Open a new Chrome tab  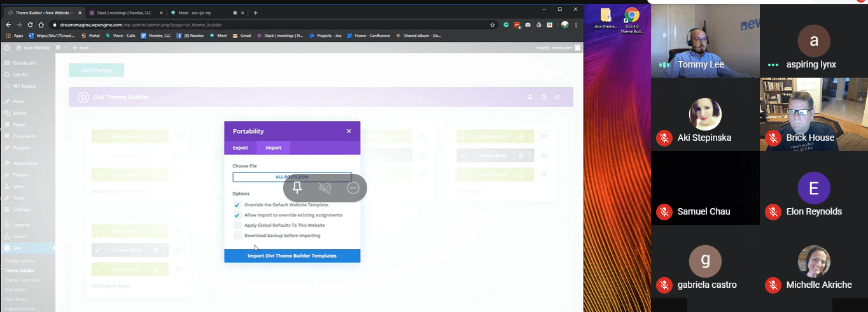[256, 13]
